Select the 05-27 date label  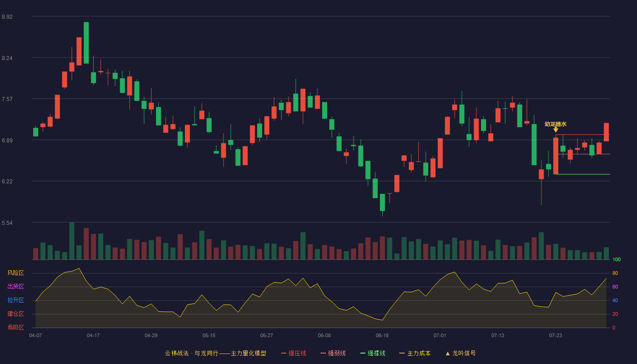coord(267,335)
